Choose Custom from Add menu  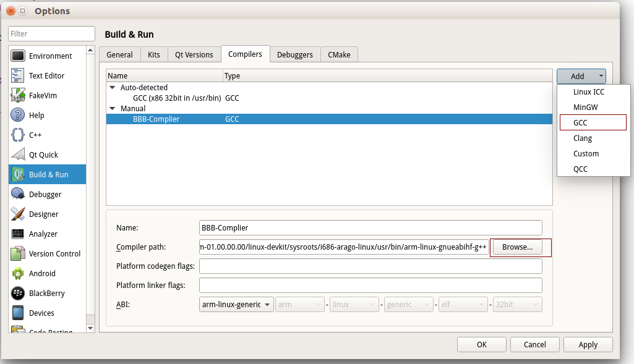(x=593, y=153)
